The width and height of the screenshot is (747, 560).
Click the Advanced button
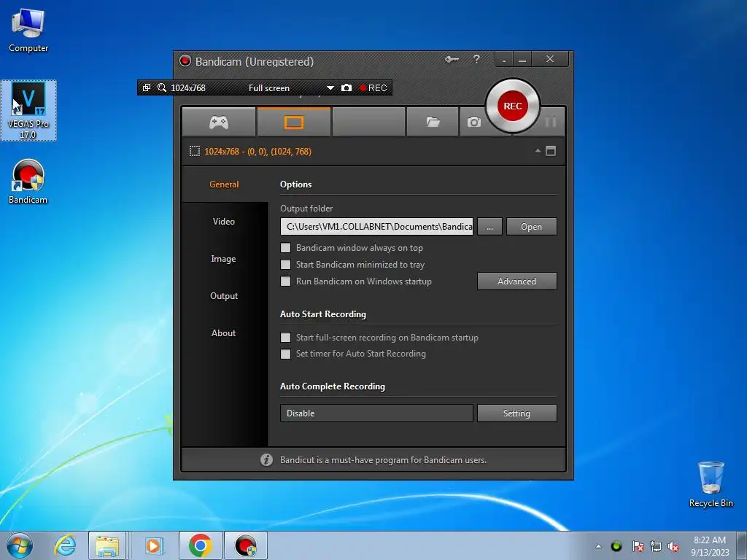[517, 281]
